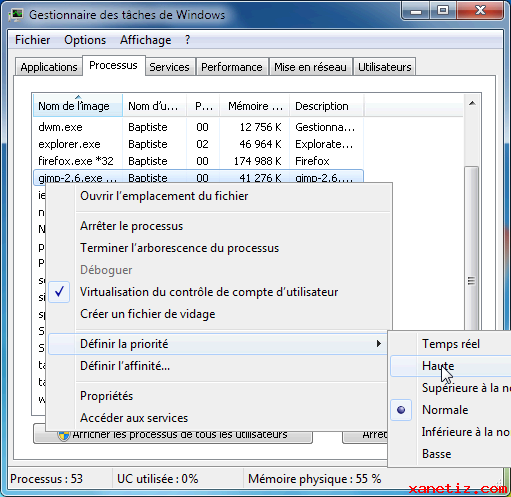Image resolution: width=511 pixels, height=497 pixels.
Task: Maximize the Task Manager window
Action: point(443,11)
